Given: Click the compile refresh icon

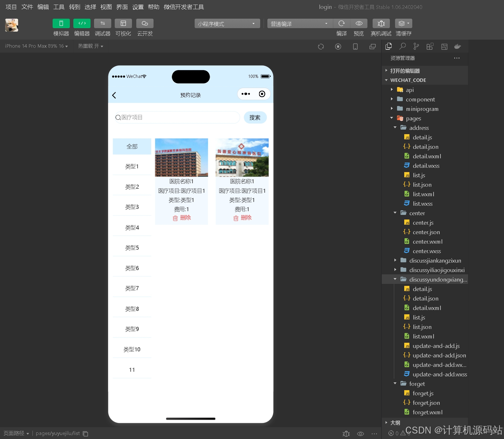Looking at the screenshot, I should click(x=342, y=24).
